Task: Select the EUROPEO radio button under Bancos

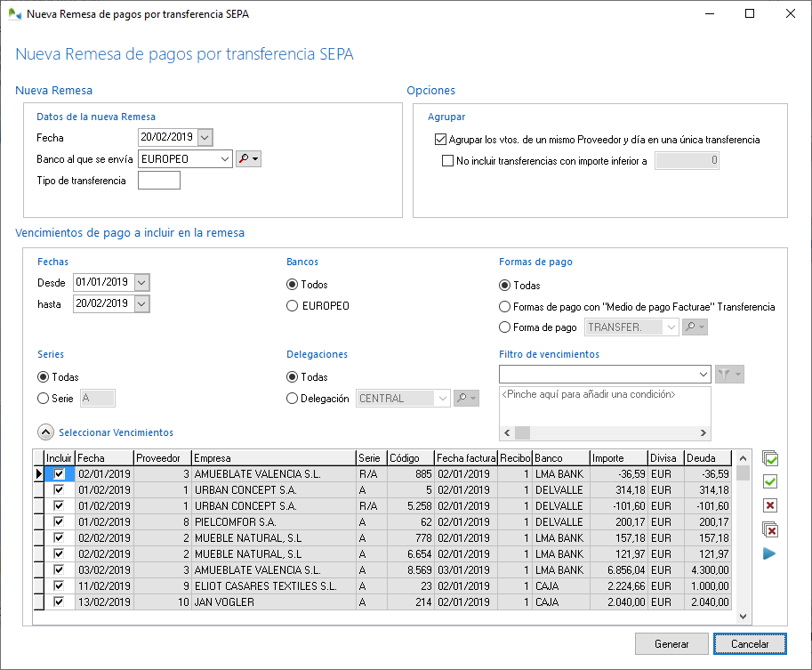Action: coord(292,305)
